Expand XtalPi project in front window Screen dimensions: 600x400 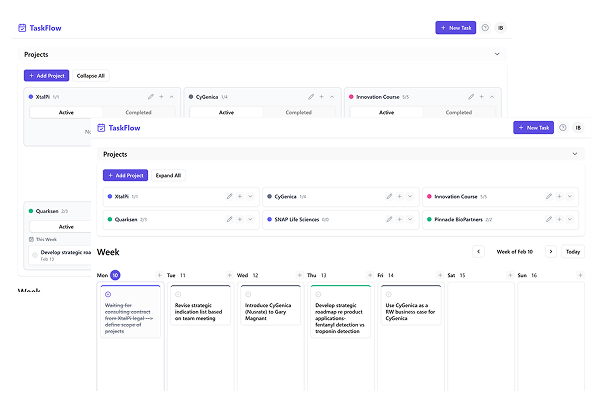point(250,196)
